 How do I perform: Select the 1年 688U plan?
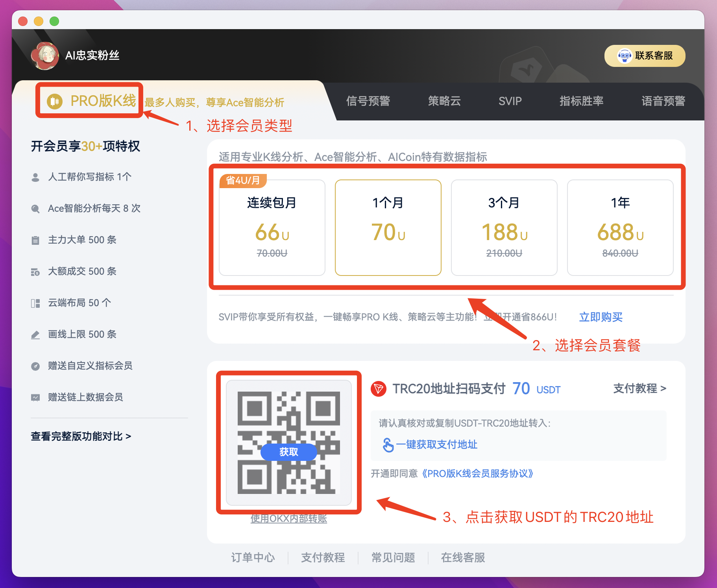click(x=620, y=227)
